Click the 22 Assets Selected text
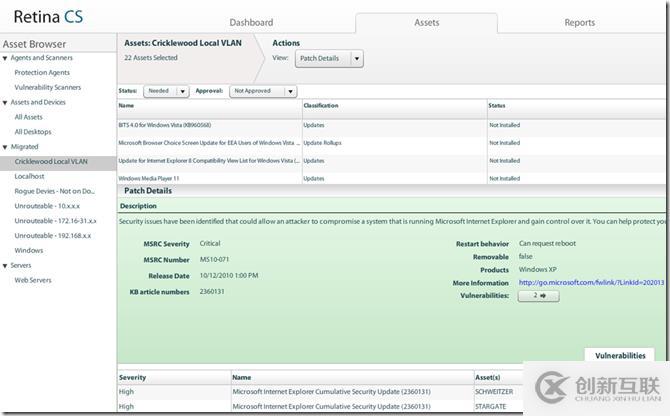 [x=151, y=58]
